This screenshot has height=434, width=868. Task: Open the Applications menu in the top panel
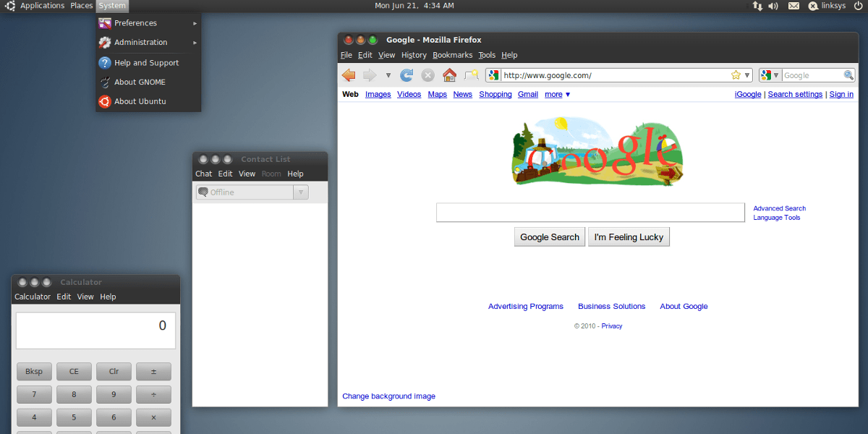pos(42,6)
